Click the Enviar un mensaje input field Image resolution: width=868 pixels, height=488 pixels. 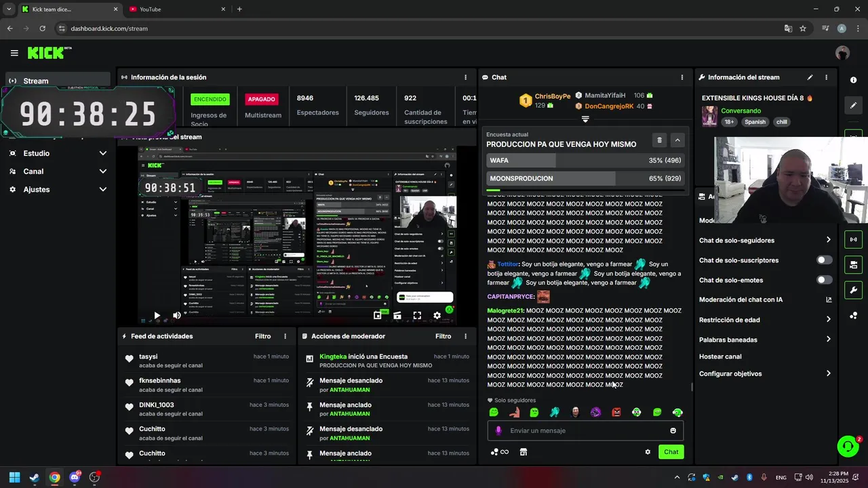click(x=587, y=430)
